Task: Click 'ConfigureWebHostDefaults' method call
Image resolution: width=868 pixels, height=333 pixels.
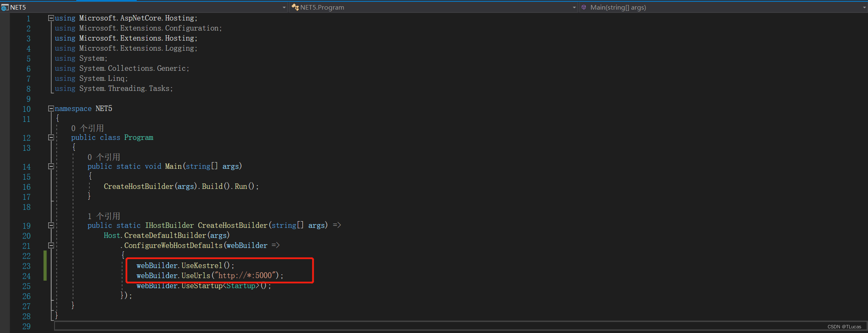Action: pos(173,245)
